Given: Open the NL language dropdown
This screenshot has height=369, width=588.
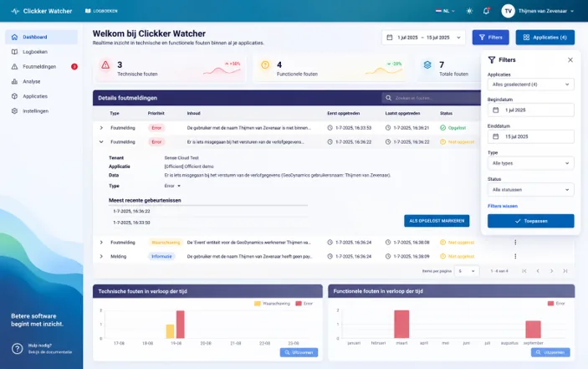Looking at the screenshot, I should tap(445, 11).
